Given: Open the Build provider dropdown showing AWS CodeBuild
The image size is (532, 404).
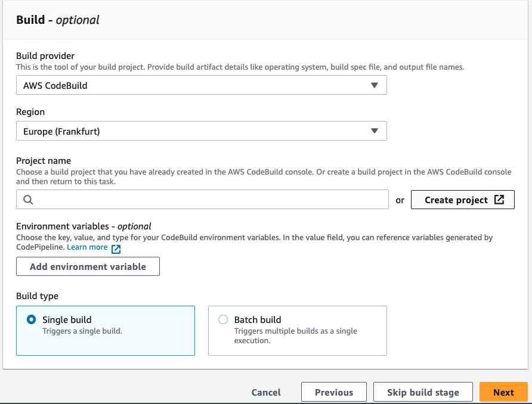Looking at the screenshot, I should pos(201,85).
